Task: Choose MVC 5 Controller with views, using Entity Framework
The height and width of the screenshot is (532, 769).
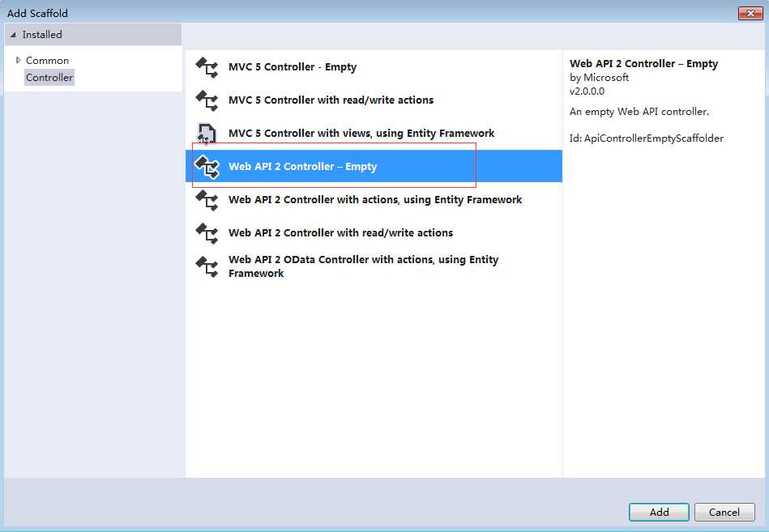Action: tap(374, 134)
